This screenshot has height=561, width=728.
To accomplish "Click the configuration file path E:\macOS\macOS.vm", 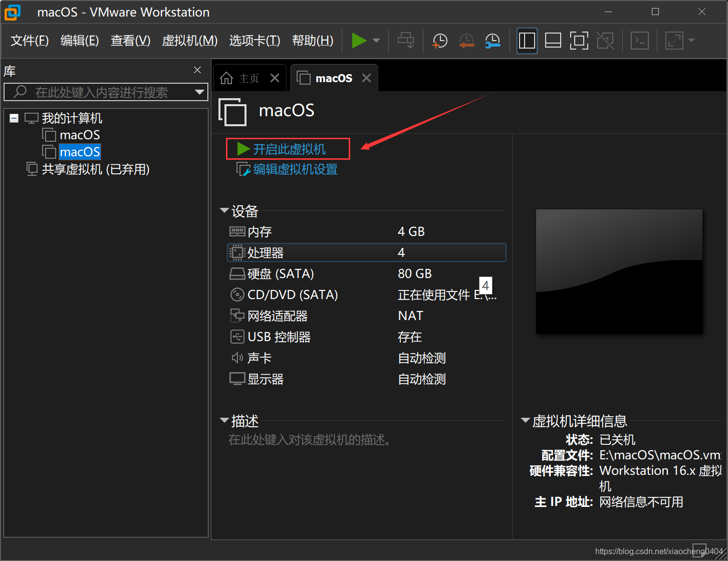I will click(660, 455).
